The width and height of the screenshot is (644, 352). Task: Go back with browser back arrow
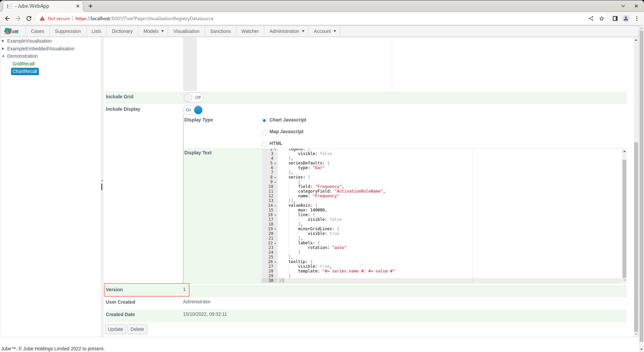(x=7, y=18)
